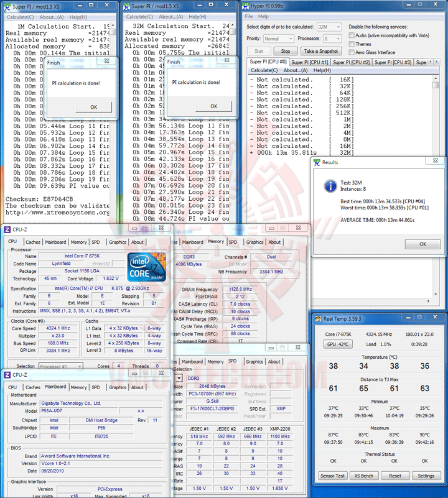Click the mainboard Model field P55A-UD7
The width and height of the screenshot is (448, 498).
pyautogui.click(x=79, y=411)
